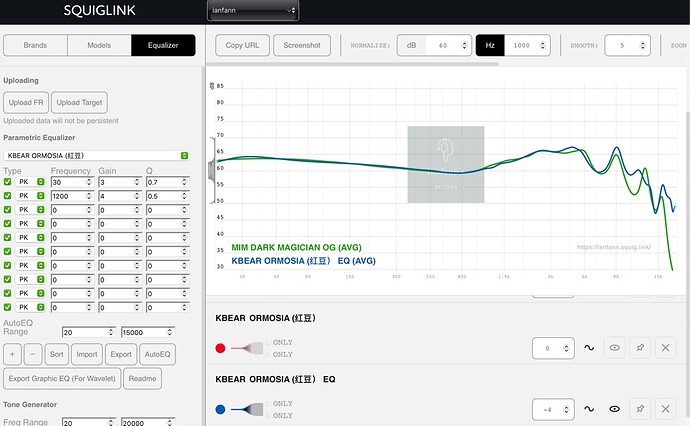Click the Tone Generator Freq Range field 20000
This screenshot has width=690, height=426.
148,422
